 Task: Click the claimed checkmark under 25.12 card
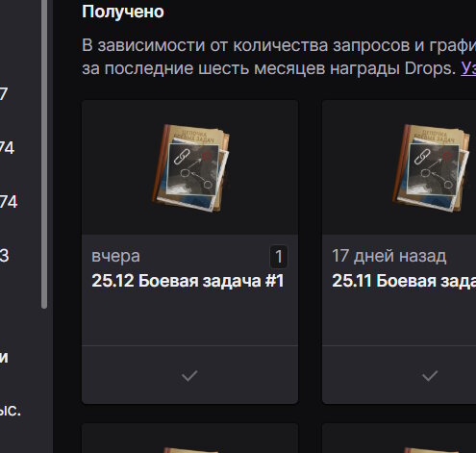pyautogui.click(x=189, y=375)
